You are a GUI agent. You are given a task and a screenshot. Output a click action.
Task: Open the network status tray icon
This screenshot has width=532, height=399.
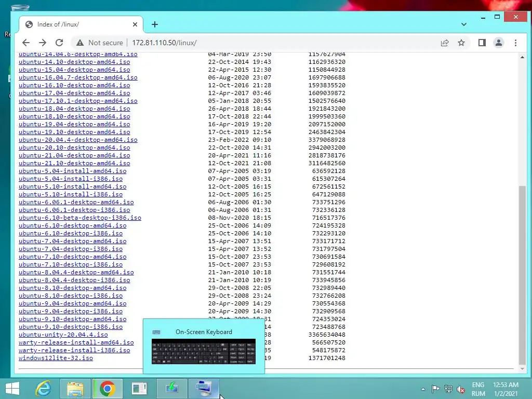tap(448, 389)
